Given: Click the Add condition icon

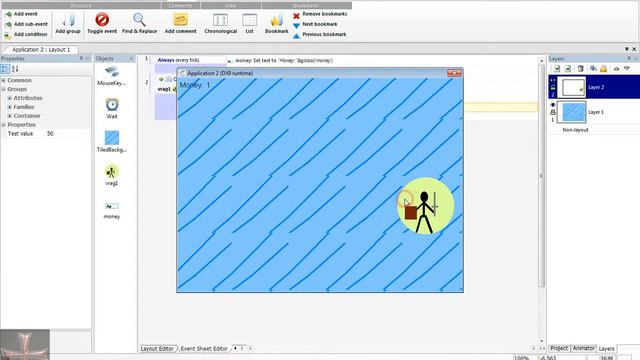Looking at the screenshot, I should 8,35.
